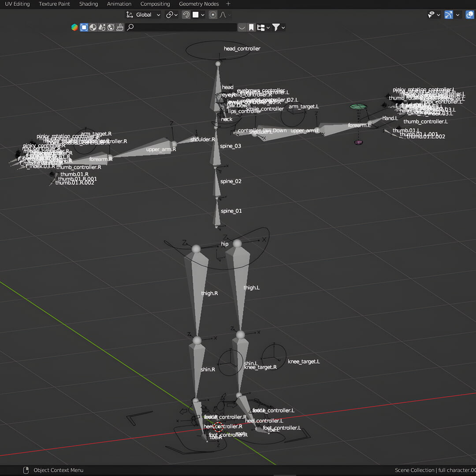Toggle the snapping magnet icon

click(x=186, y=15)
